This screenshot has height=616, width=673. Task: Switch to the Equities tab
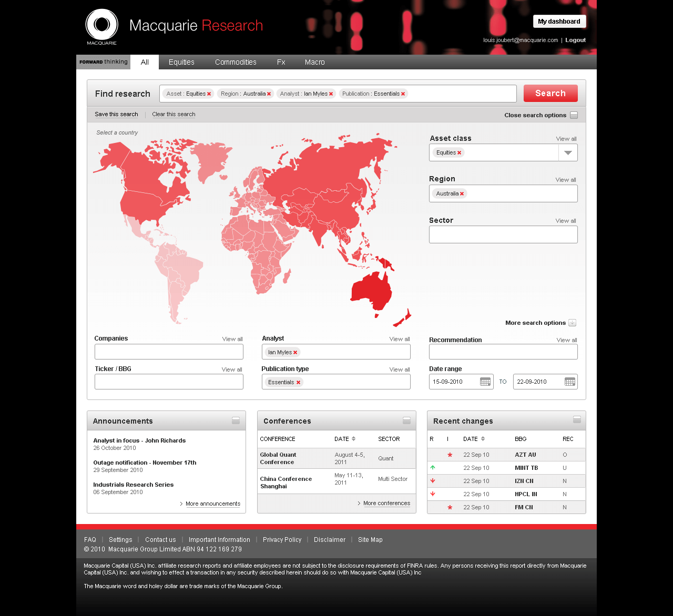(181, 62)
